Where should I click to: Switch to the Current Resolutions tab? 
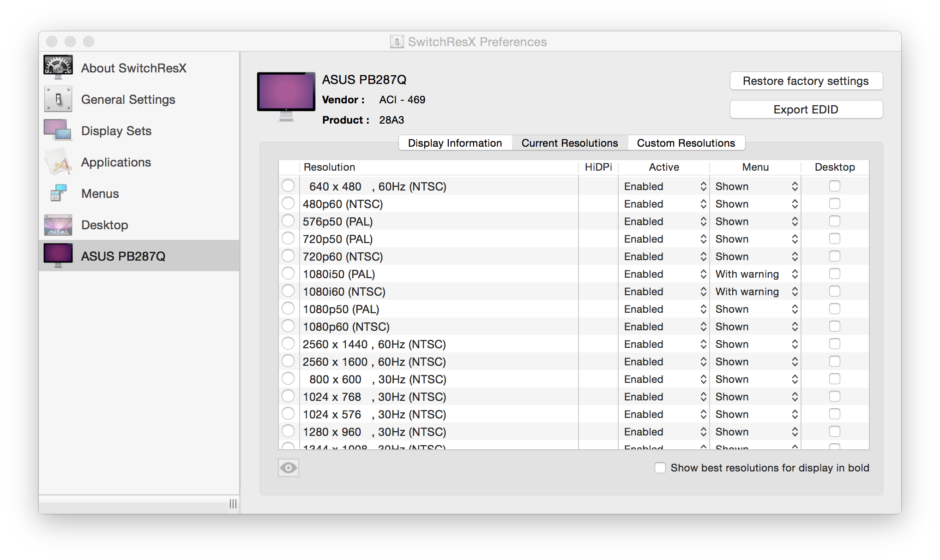(x=570, y=143)
